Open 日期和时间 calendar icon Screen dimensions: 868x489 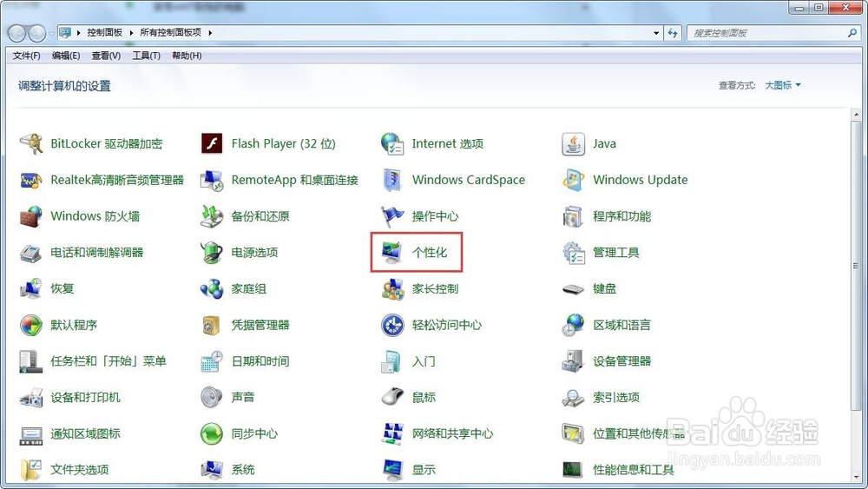coord(212,361)
